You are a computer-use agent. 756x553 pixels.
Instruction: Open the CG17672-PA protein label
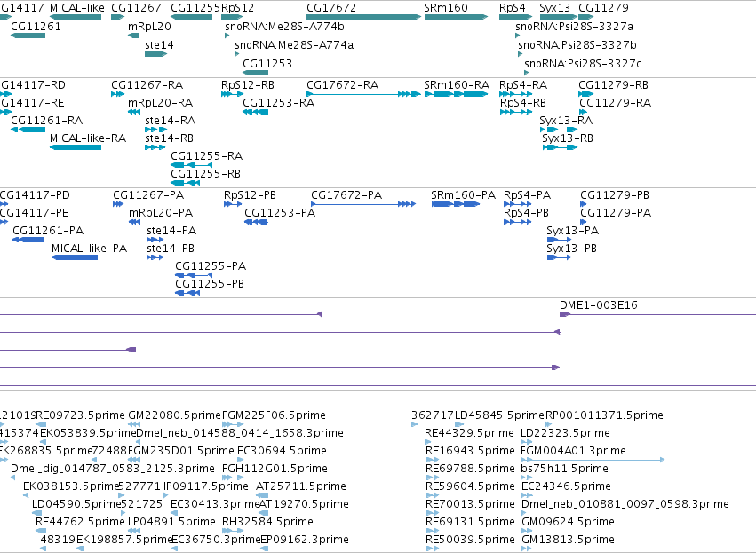346,195
